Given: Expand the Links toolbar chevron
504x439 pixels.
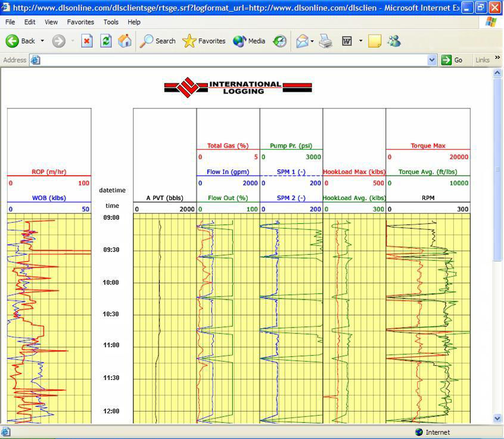Looking at the screenshot, I should [497, 58].
